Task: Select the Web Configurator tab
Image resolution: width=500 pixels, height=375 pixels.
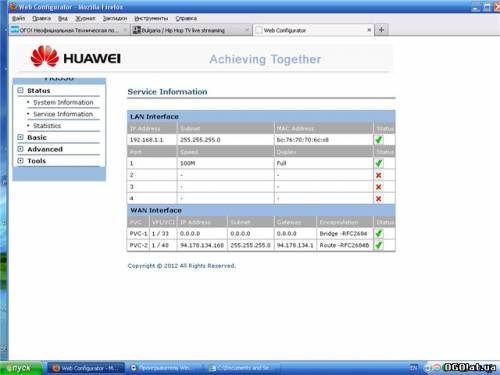Action: tap(312, 30)
